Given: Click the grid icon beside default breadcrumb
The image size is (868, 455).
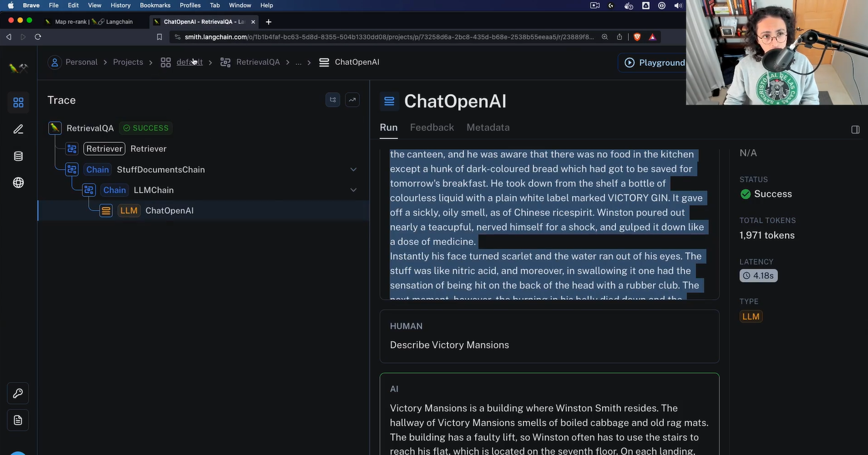Looking at the screenshot, I should tap(166, 62).
